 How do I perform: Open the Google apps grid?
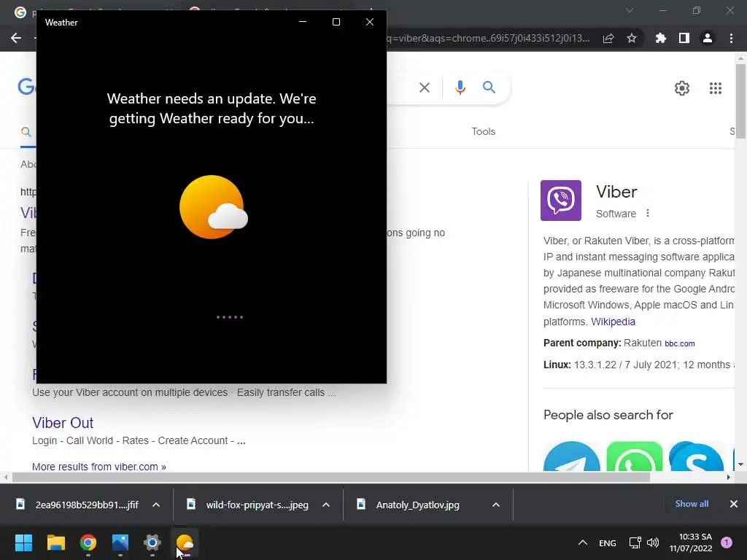tap(716, 88)
